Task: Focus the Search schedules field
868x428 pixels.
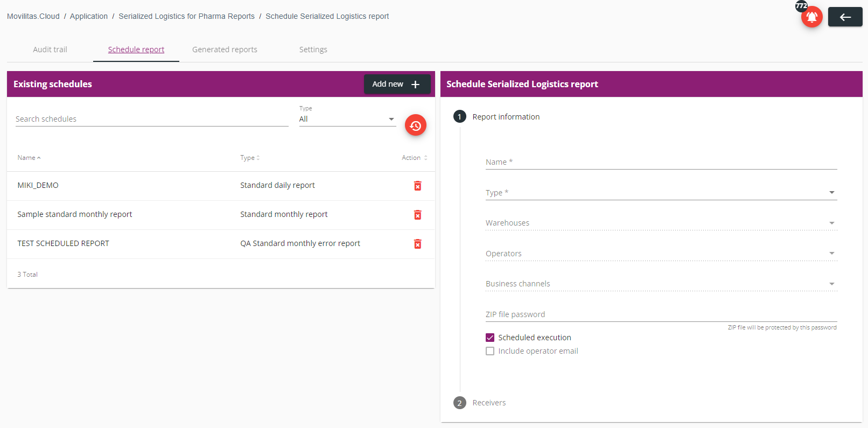Action: (152, 119)
